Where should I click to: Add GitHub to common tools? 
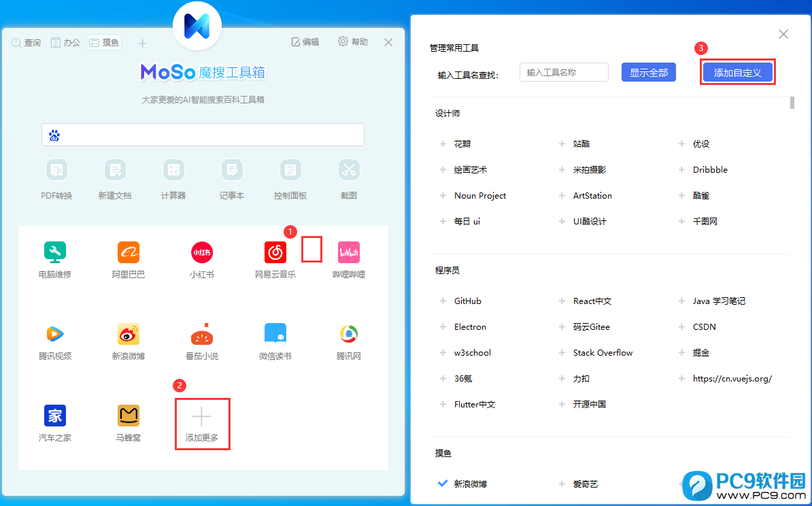443,301
